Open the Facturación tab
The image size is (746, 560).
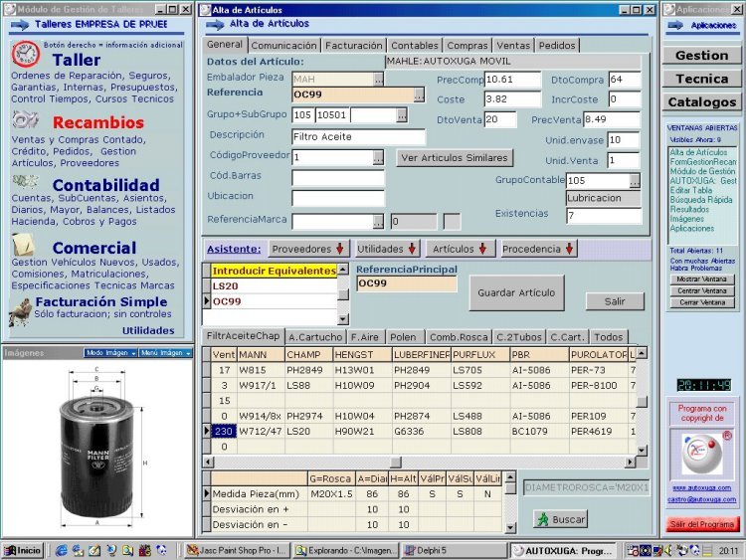point(353,45)
